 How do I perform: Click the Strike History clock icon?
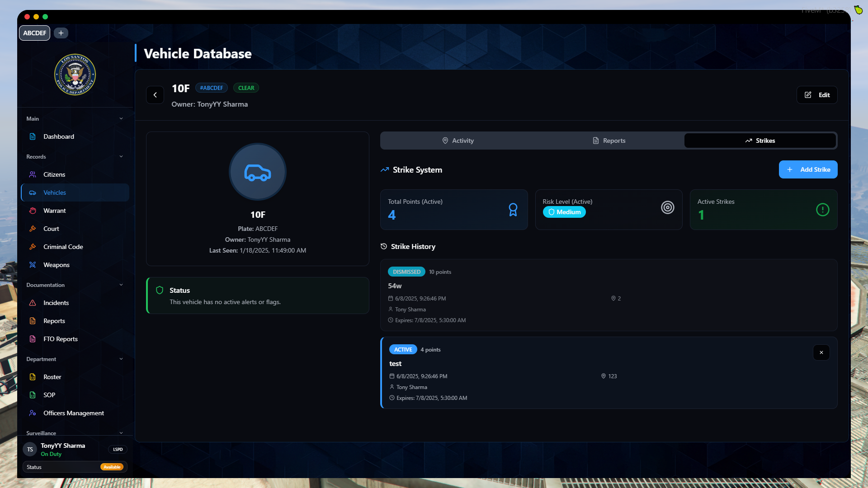click(384, 246)
